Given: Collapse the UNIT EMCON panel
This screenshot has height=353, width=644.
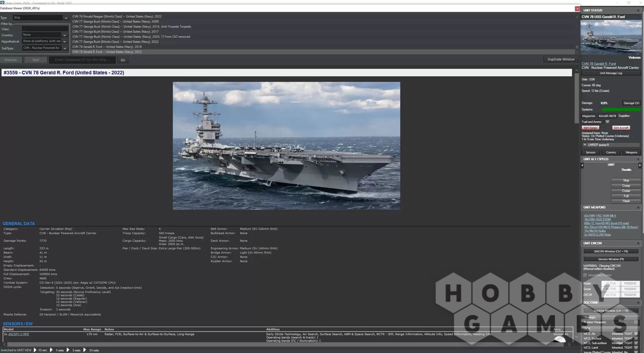Looking at the screenshot, I should [x=638, y=243].
